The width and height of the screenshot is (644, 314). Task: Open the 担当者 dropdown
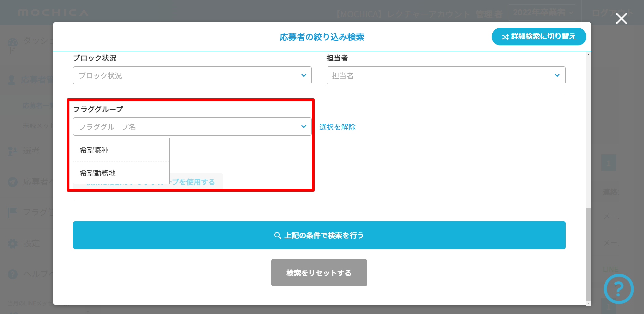click(446, 75)
